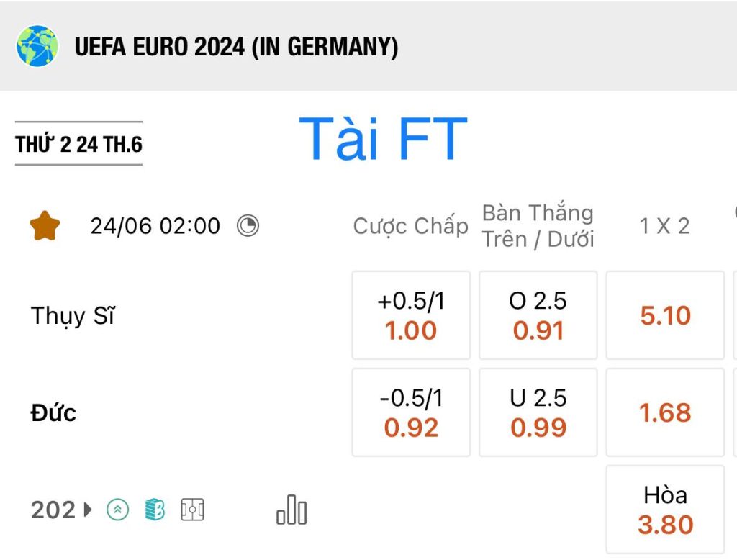Select Thụy Sĩ handicap +0.5/1 odds 1.00
Viewport: 737px width, 560px height.
tap(411, 315)
